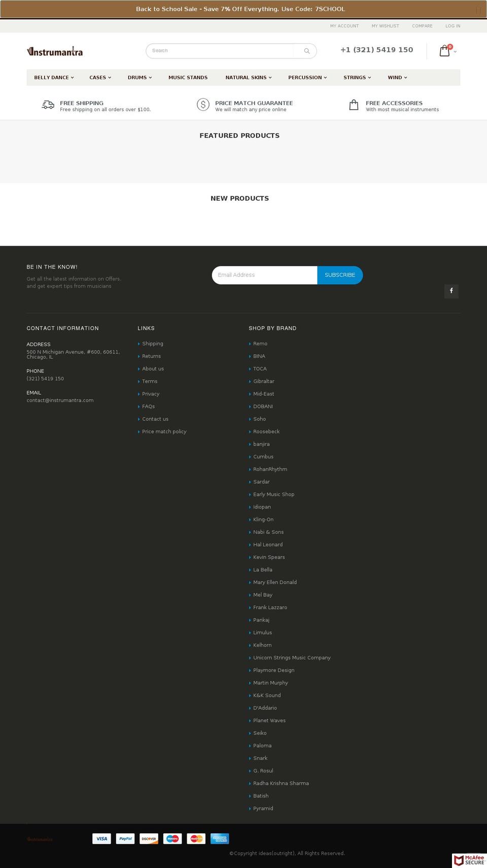Open My Wishlist link
Viewport: 487px width, 868px height.
click(x=385, y=26)
